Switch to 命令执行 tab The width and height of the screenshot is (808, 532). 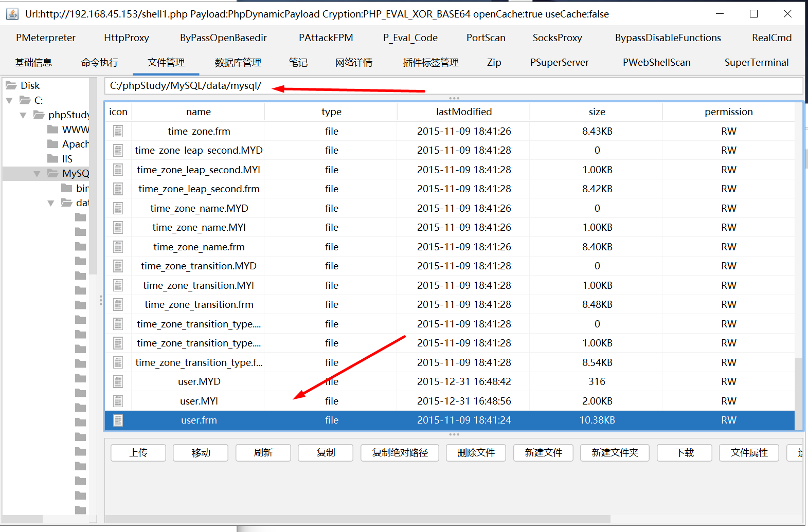click(x=100, y=62)
